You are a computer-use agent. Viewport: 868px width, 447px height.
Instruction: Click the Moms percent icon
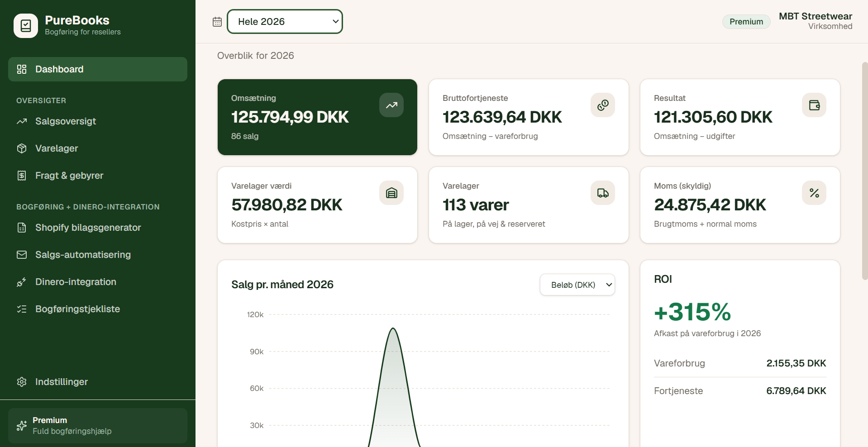click(814, 193)
